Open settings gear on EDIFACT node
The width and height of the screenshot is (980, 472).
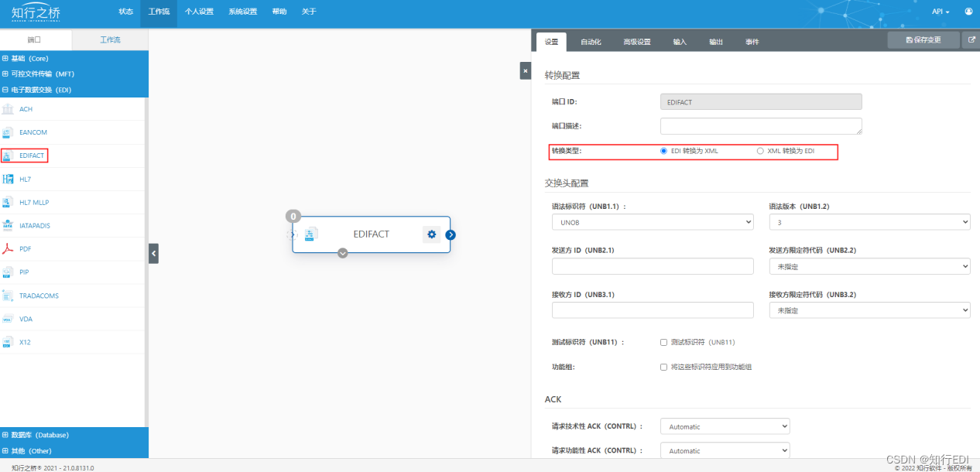431,234
